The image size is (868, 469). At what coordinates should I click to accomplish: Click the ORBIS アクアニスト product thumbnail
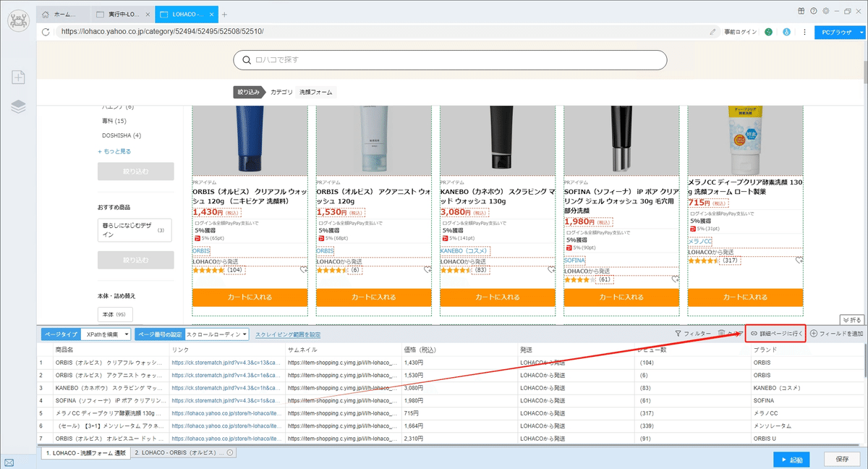tap(374, 140)
